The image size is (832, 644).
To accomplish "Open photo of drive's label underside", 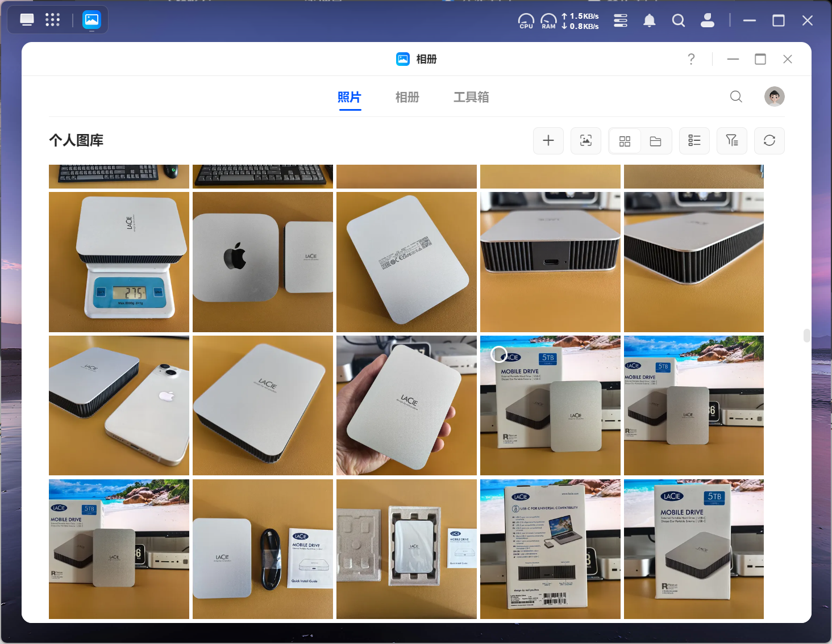I will tap(406, 262).
